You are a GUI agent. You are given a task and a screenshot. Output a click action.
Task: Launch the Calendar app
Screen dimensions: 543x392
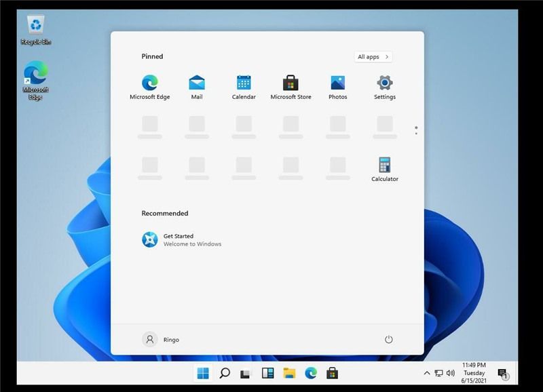point(244,83)
